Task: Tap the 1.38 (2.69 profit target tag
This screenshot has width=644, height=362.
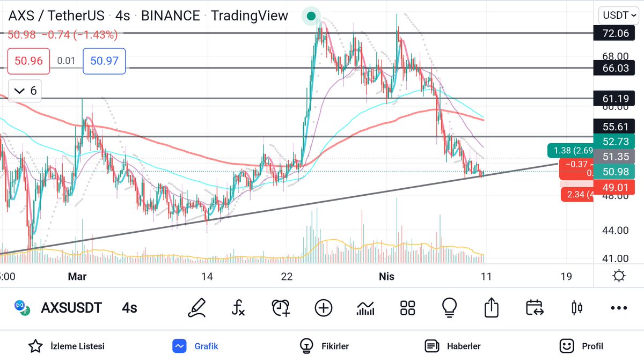Action: point(569,150)
